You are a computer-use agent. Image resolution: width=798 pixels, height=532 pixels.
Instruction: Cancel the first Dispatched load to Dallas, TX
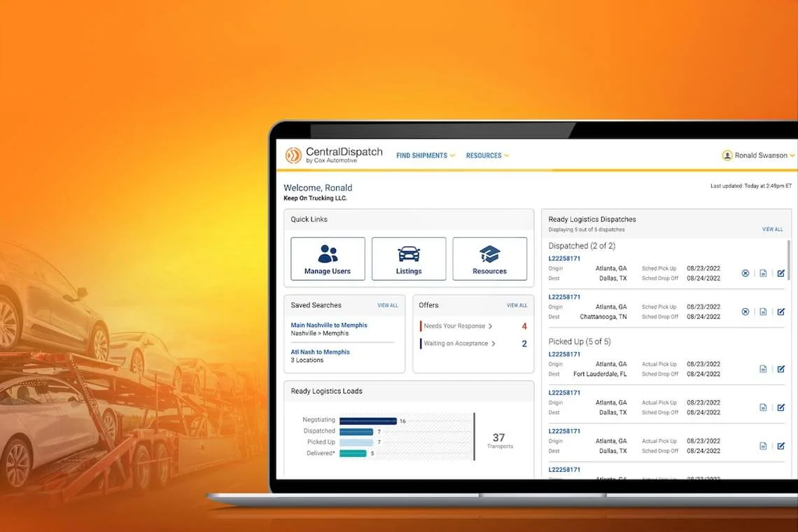pos(745,274)
